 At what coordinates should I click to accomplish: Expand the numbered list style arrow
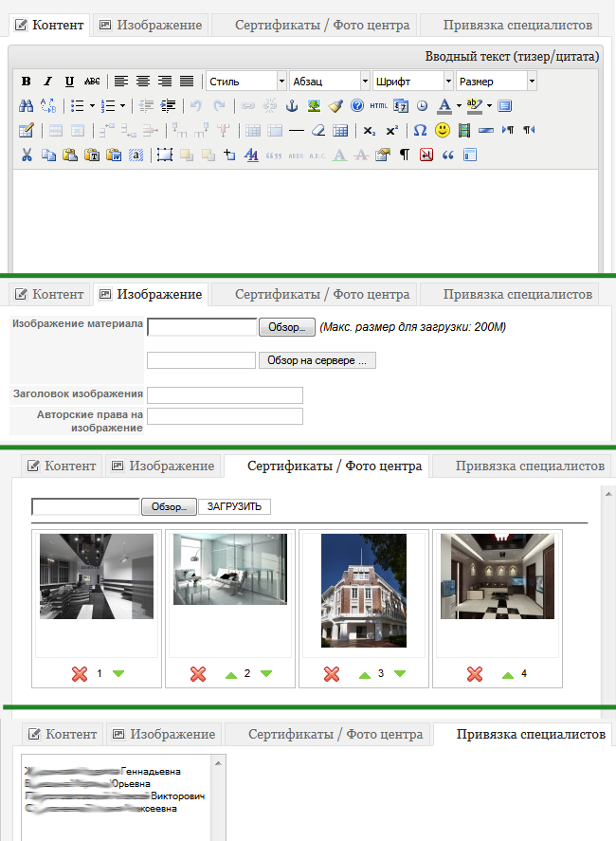click(123, 105)
